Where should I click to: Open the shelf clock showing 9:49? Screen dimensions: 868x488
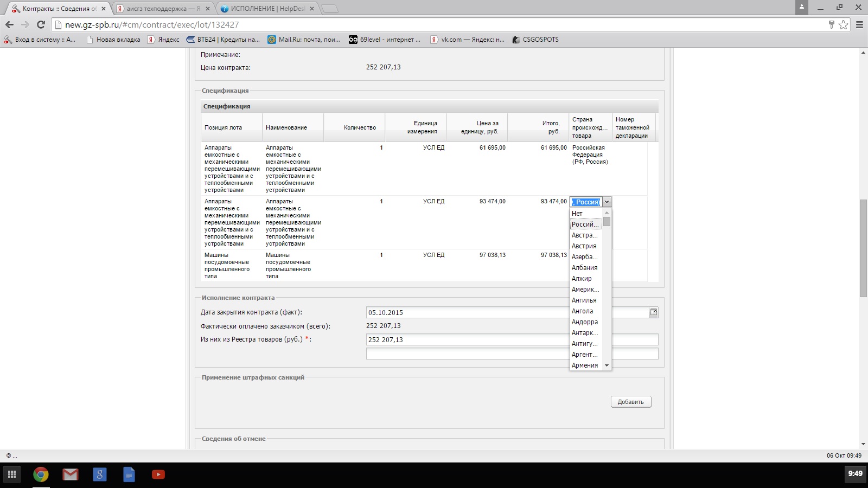(x=855, y=474)
